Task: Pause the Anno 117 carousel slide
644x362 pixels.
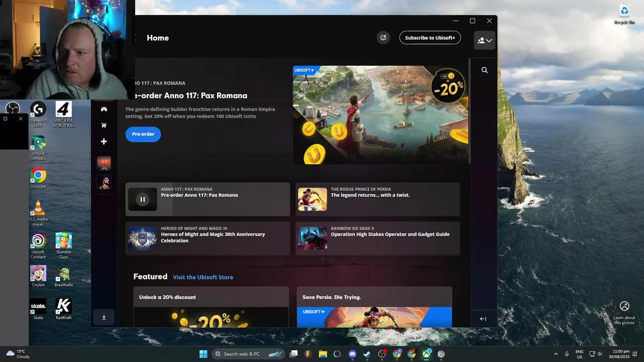Action: tap(142, 200)
